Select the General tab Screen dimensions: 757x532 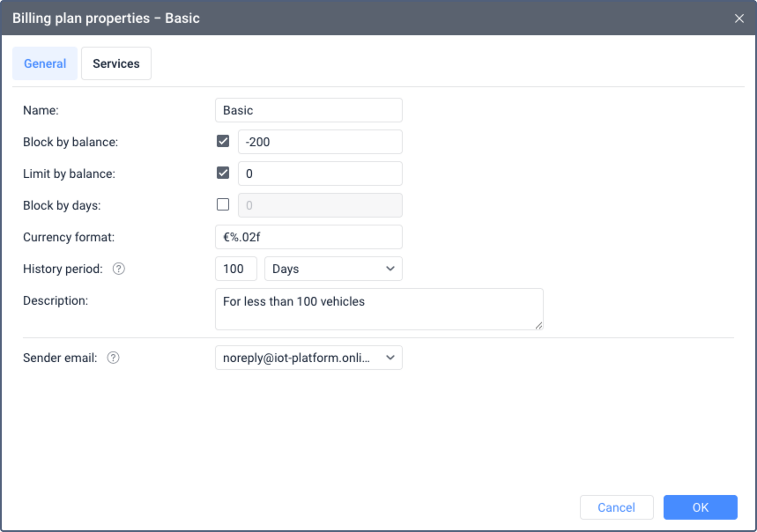coord(45,63)
